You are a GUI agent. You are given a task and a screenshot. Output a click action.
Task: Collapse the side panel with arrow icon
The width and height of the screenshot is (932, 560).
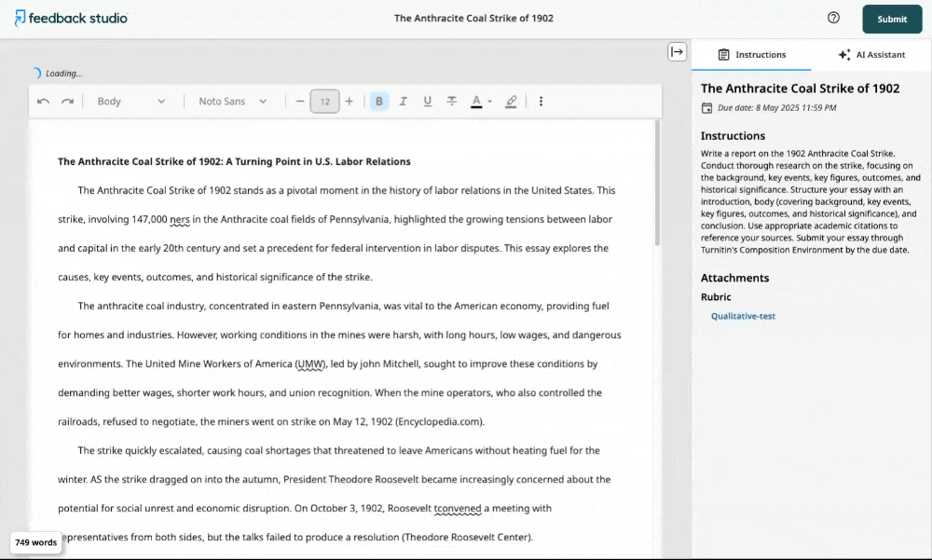pos(677,52)
